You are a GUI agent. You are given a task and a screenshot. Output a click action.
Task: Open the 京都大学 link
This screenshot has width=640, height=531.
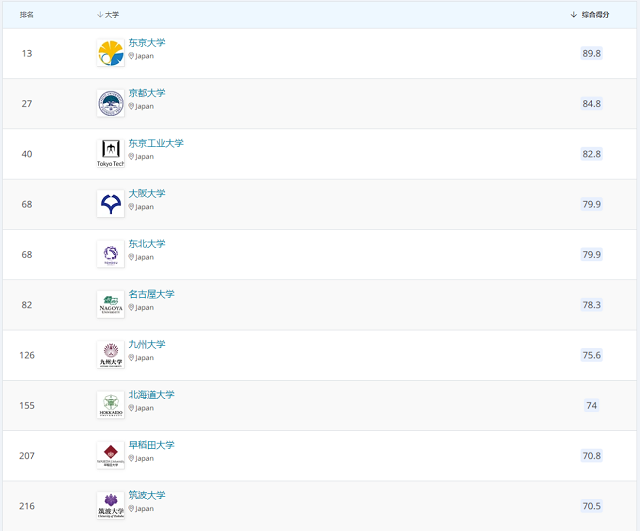(147, 93)
